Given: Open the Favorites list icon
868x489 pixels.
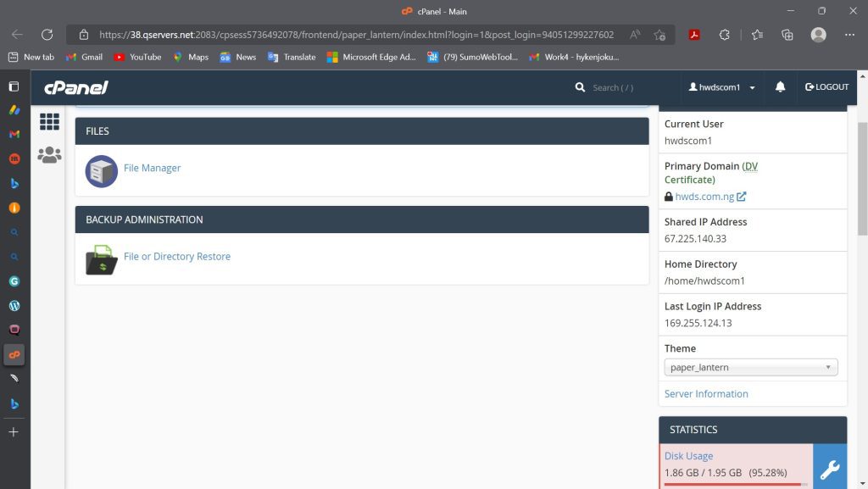Looking at the screenshot, I should pyautogui.click(x=757, y=35).
